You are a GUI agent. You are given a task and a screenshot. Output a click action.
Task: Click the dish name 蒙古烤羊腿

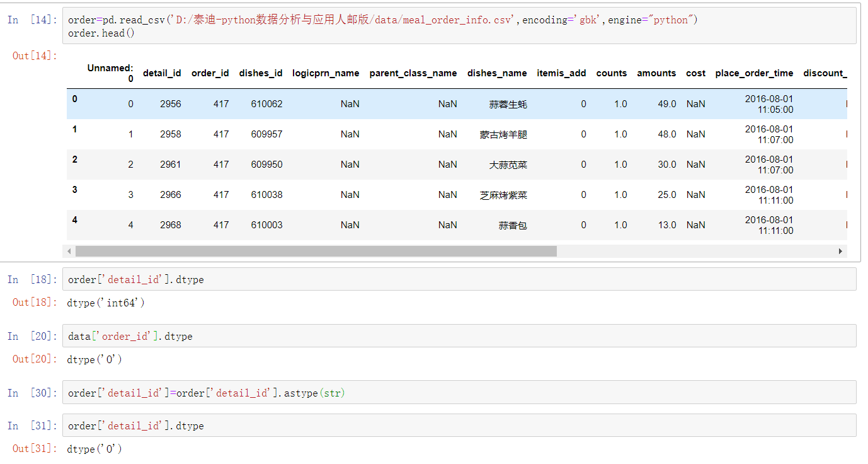coord(504,134)
